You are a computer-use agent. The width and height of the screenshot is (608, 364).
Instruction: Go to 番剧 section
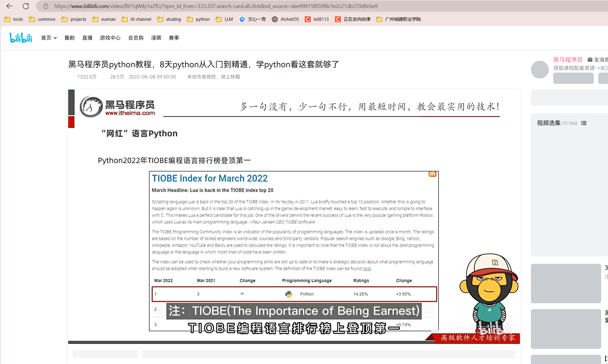point(69,38)
